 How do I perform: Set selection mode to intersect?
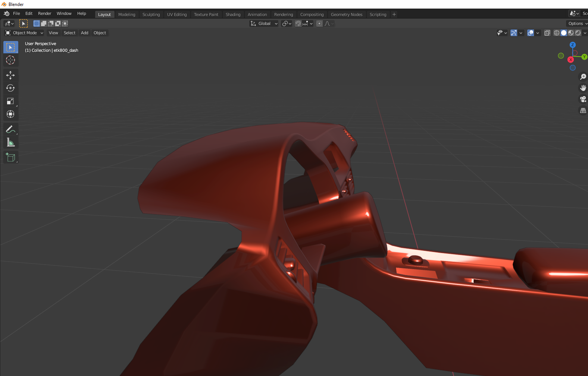(x=65, y=23)
